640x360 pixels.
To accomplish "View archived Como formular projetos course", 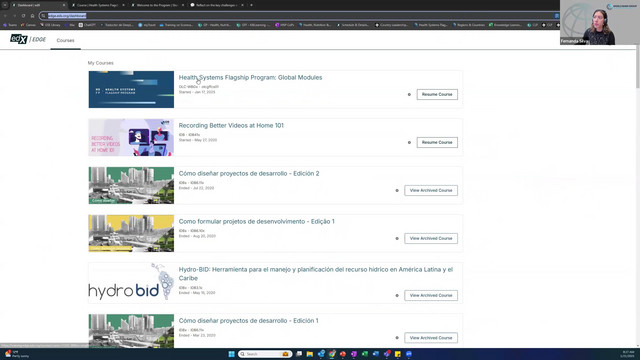I will (x=431, y=238).
